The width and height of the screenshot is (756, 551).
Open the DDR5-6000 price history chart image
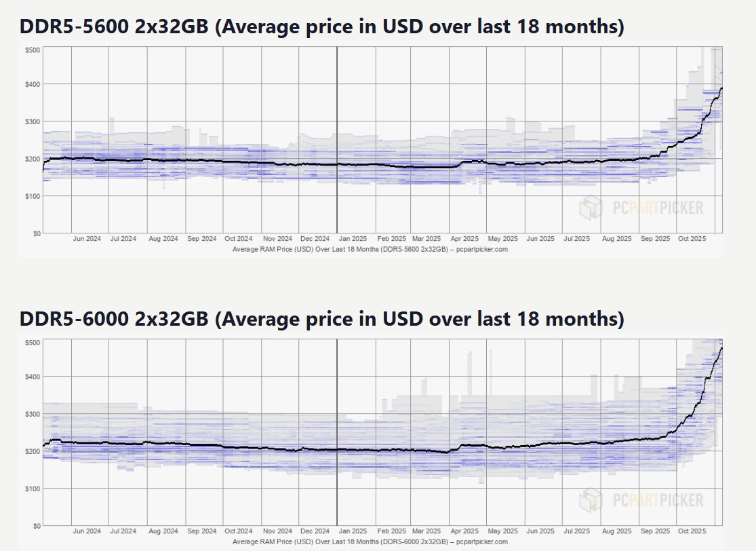pos(372,442)
